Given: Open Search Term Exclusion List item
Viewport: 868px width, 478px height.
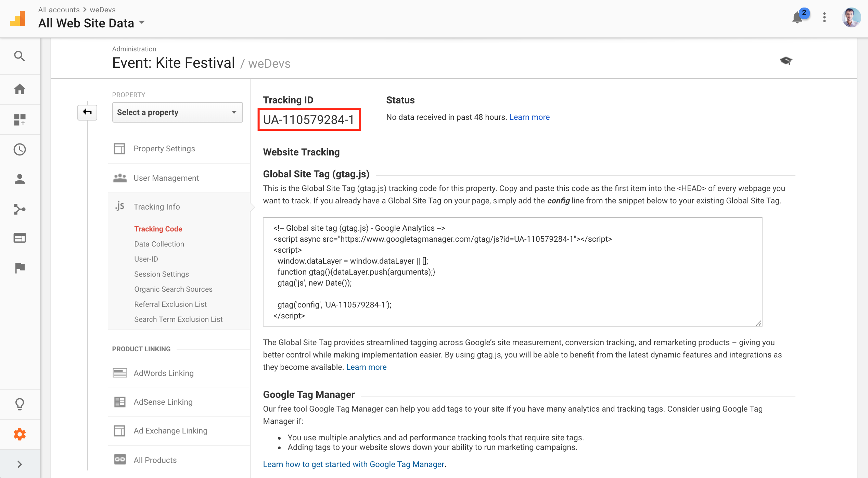Looking at the screenshot, I should click(178, 319).
